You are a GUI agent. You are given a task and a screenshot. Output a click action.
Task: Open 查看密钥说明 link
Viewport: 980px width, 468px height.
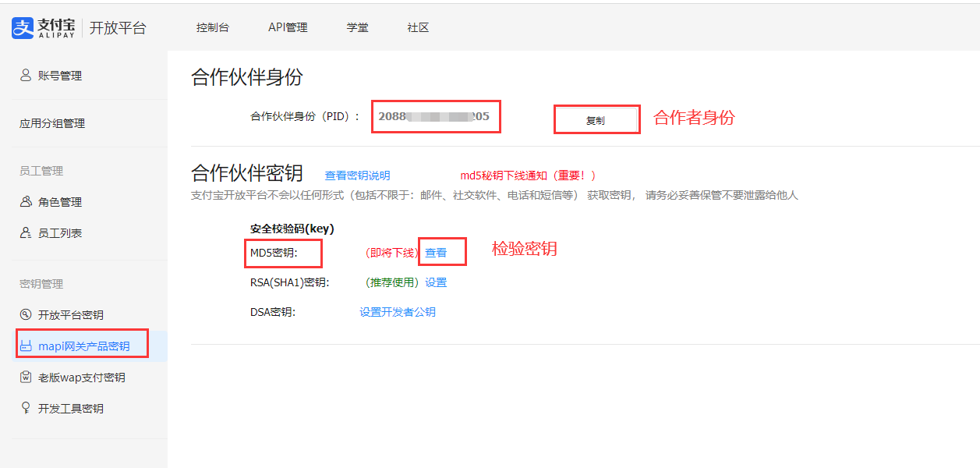pyautogui.click(x=358, y=176)
